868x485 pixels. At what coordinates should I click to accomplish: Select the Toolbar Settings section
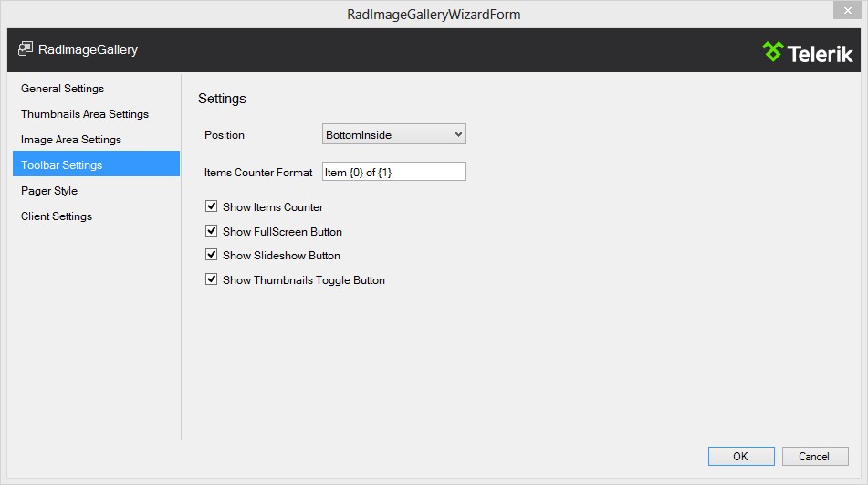[x=62, y=165]
